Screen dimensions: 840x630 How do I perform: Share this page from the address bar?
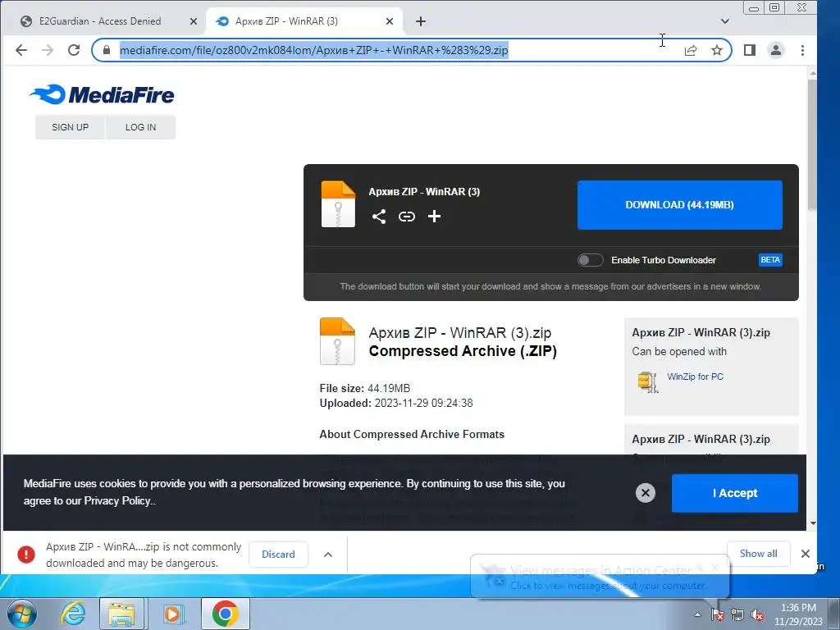(x=691, y=50)
